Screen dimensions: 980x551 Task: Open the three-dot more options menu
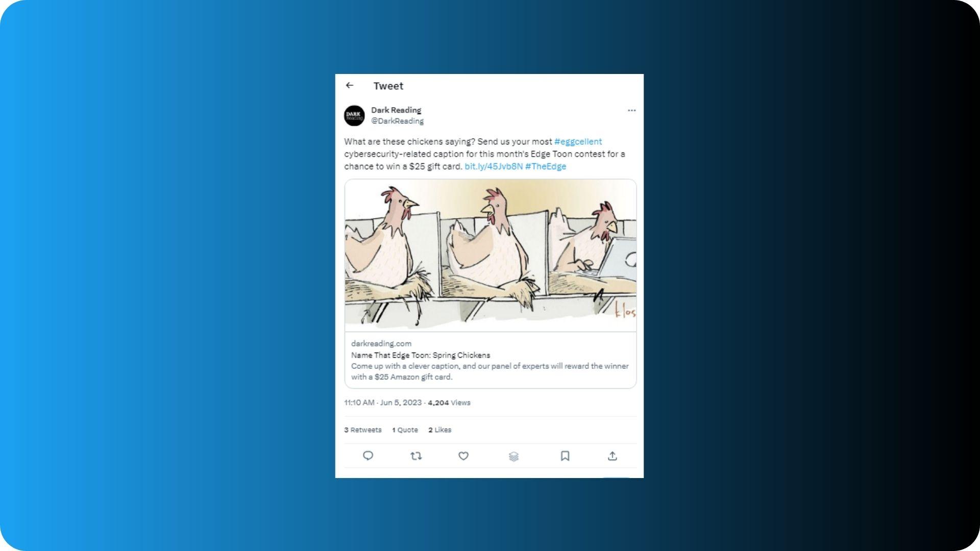pyautogui.click(x=631, y=110)
